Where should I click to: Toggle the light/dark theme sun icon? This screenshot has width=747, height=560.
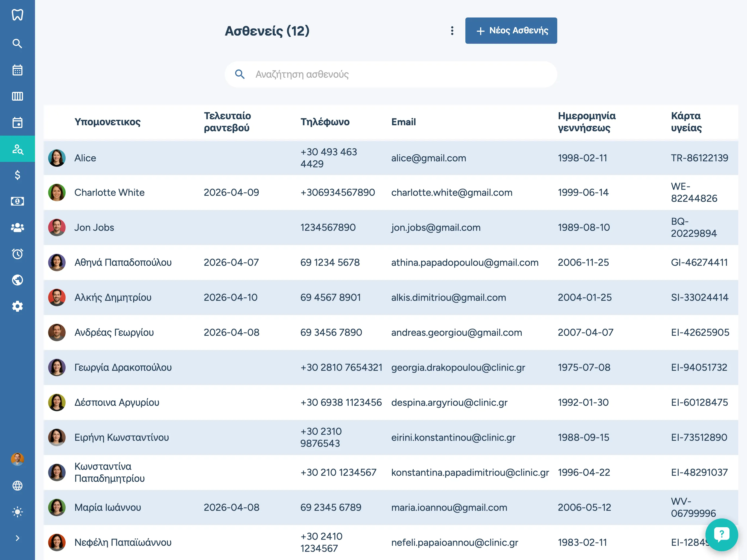coord(17,512)
